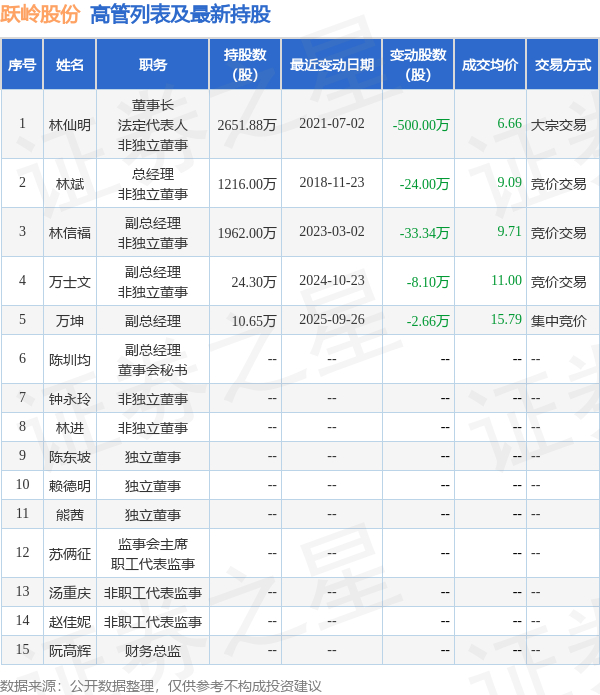Click the change value -33.34万

425,233
